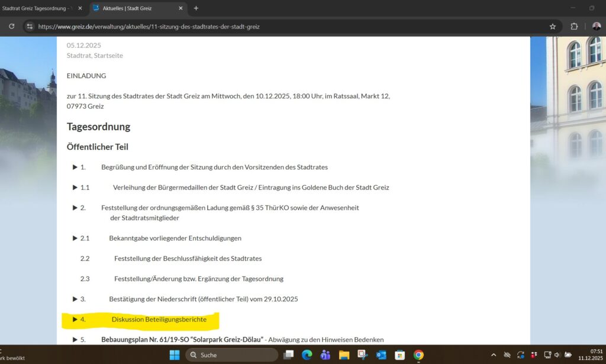Expand item 1.1 Verleihung der Bürgermedaillen

(75, 188)
